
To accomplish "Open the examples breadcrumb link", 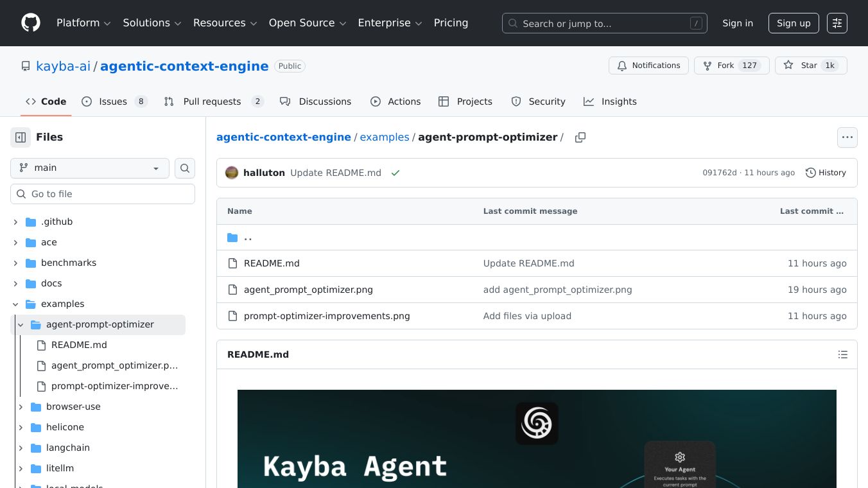I will (385, 137).
